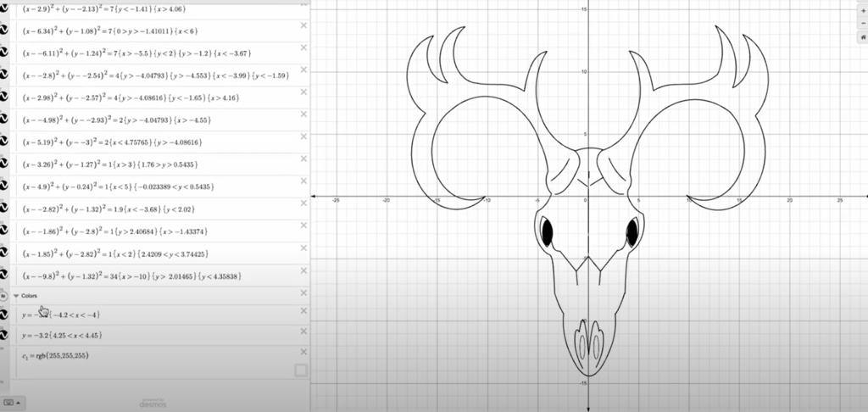Hide the (x−5.19)² curve
Screen dimensions: 868x412
pyautogui.click(x=3, y=141)
